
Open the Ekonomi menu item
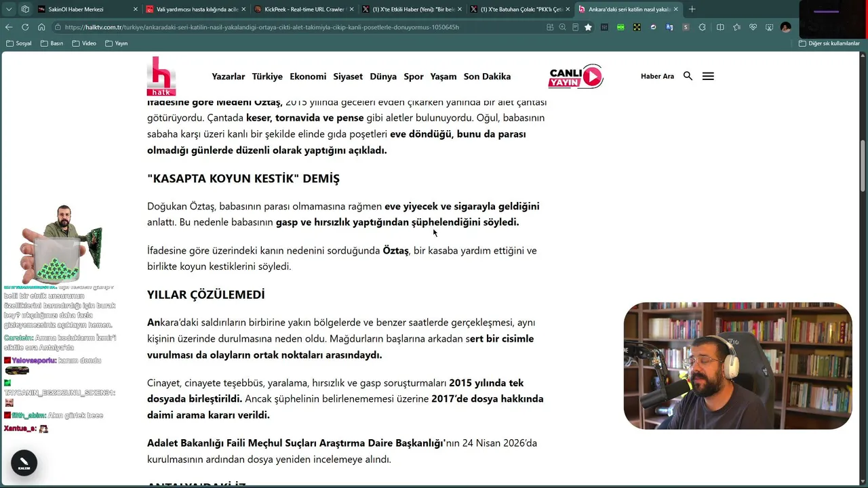(x=308, y=77)
